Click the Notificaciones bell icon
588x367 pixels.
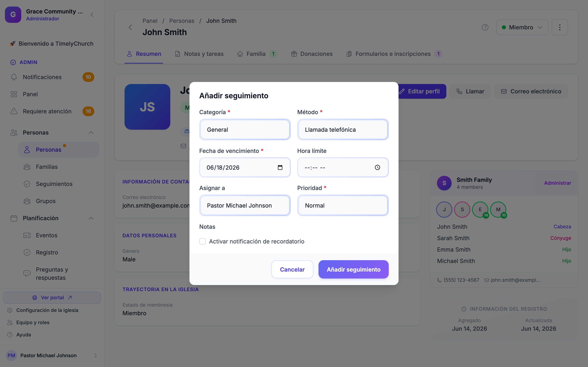coord(14,77)
